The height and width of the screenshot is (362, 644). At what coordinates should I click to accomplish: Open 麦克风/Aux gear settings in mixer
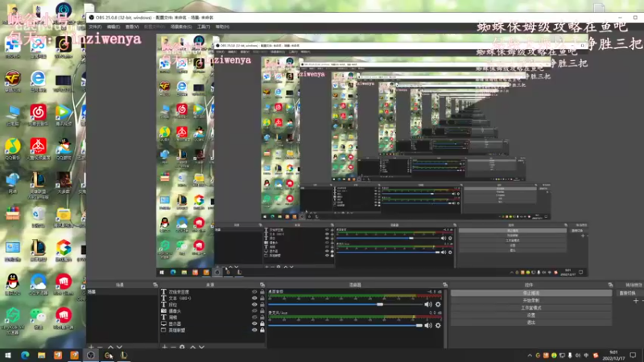click(x=438, y=326)
